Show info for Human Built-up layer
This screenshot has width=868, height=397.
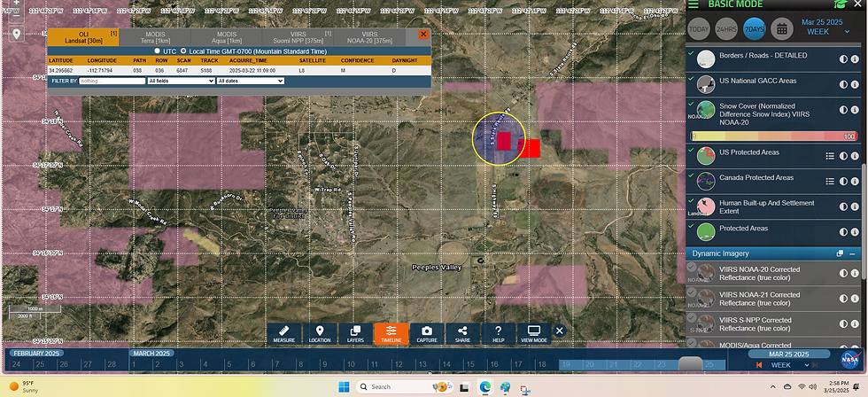[x=855, y=206]
